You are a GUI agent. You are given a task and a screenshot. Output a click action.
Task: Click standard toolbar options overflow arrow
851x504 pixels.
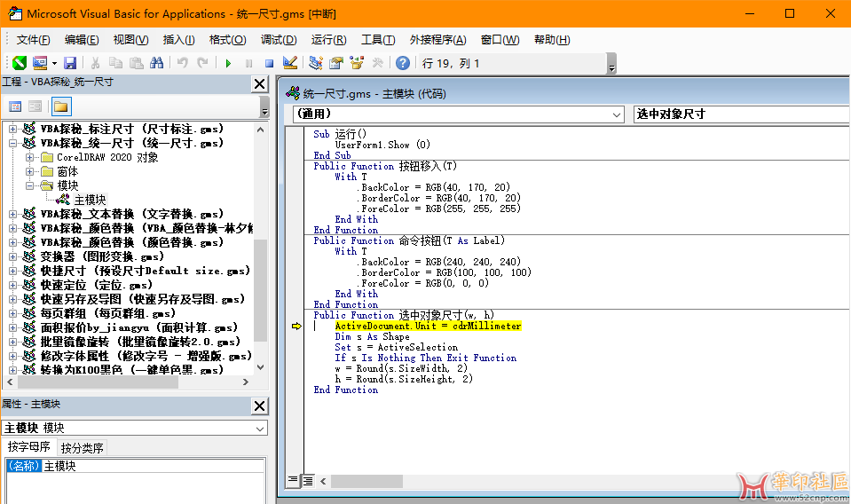click(x=611, y=64)
